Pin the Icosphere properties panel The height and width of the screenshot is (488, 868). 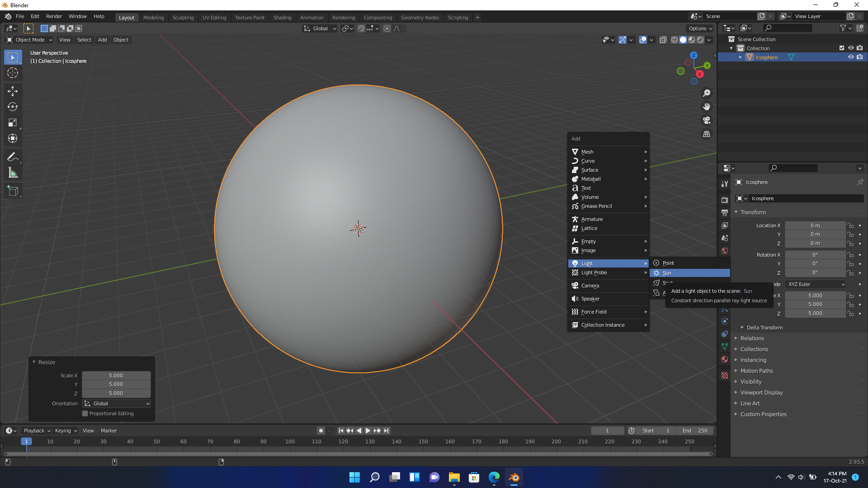pyautogui.click(x=860, y=182)
